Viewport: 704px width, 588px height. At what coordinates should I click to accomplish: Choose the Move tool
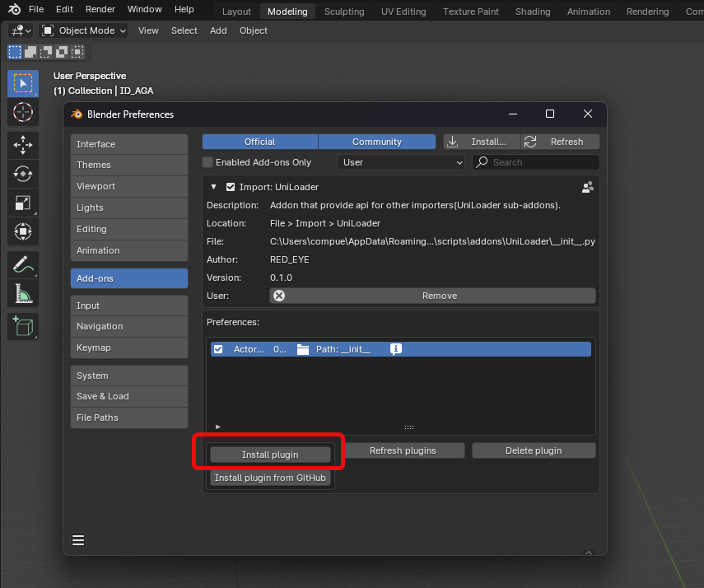23,145
